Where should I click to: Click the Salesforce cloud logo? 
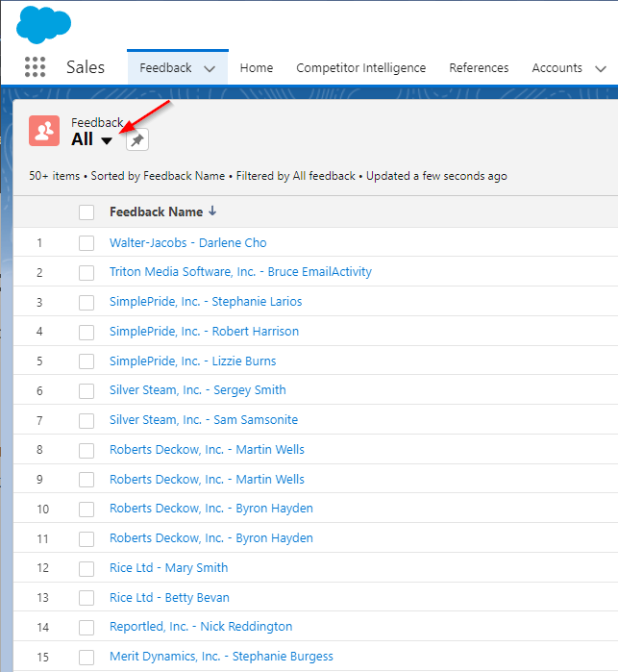tap(43, 25)
